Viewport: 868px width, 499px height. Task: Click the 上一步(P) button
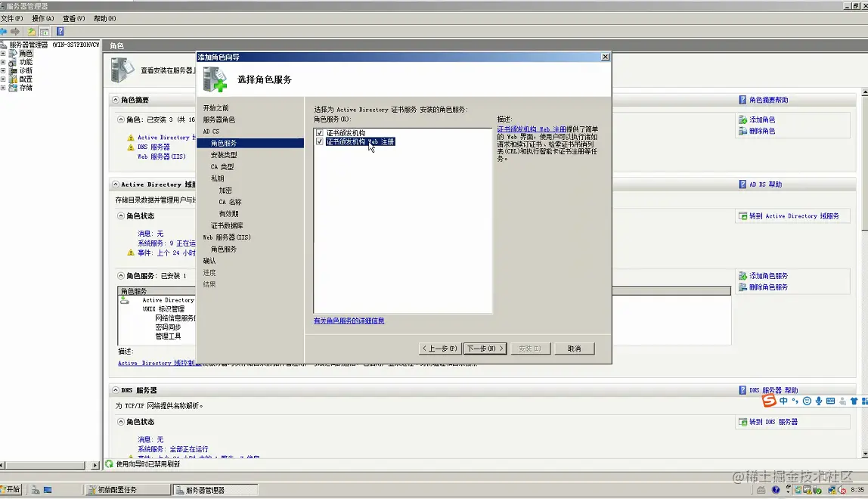(x=439, y=349)
